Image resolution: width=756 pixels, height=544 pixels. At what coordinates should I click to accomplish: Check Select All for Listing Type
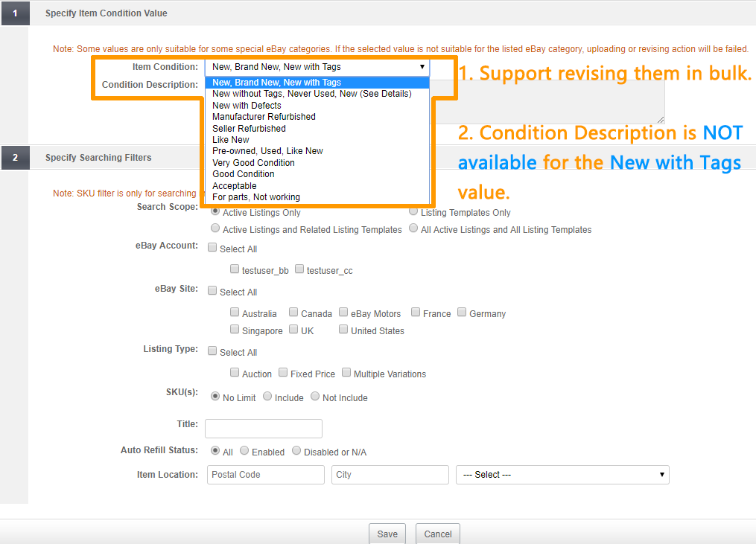pos(212,351)
